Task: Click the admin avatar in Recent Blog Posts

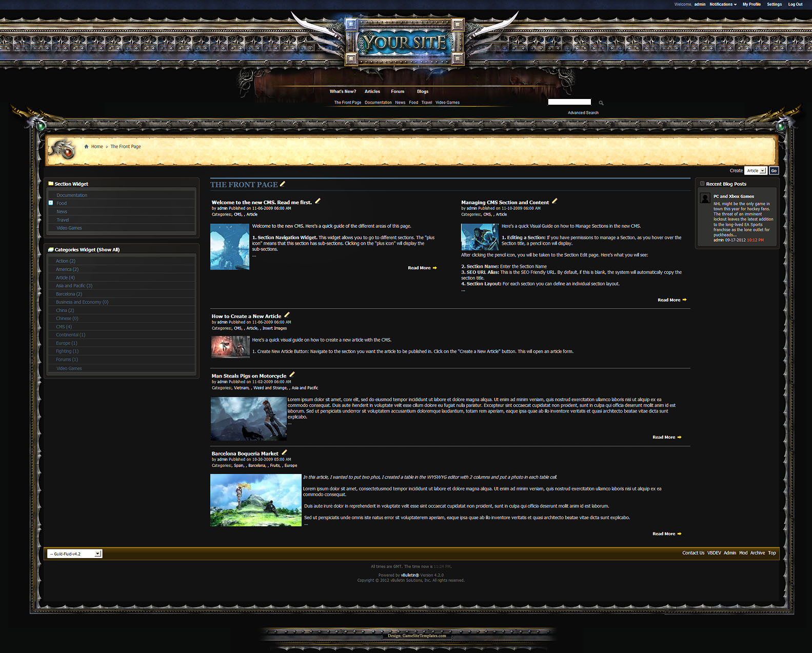Action: [x=705, y=199]
